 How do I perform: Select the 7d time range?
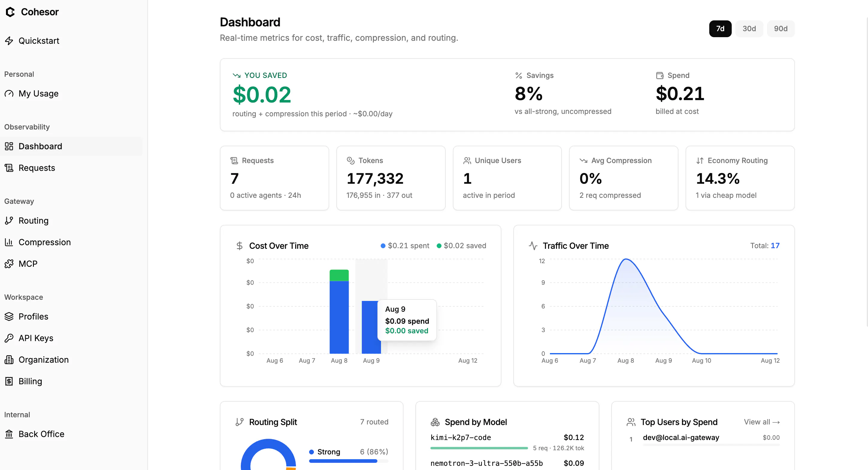click(720, 29)
